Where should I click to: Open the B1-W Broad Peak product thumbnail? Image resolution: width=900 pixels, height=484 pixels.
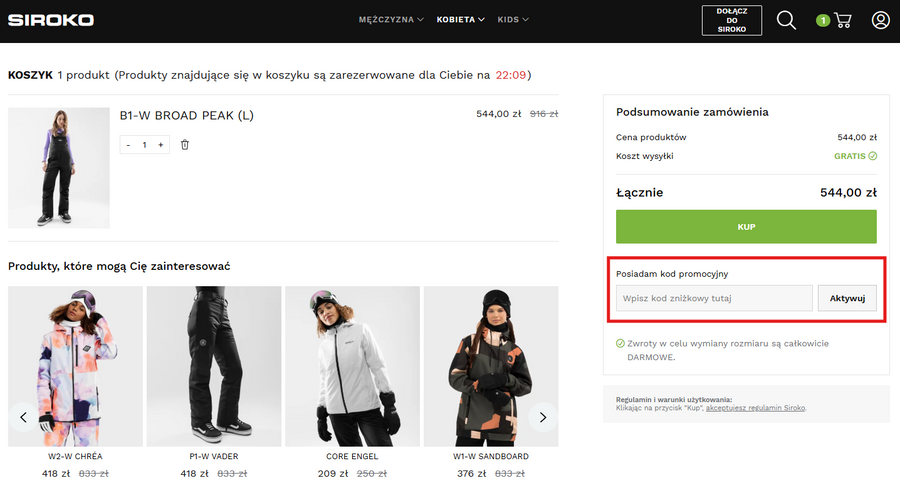[59, 168]
